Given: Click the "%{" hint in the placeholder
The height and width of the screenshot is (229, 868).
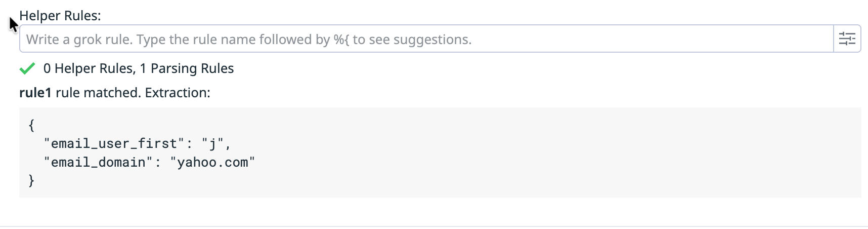Looking at the screenshot, I should [341, 40].
